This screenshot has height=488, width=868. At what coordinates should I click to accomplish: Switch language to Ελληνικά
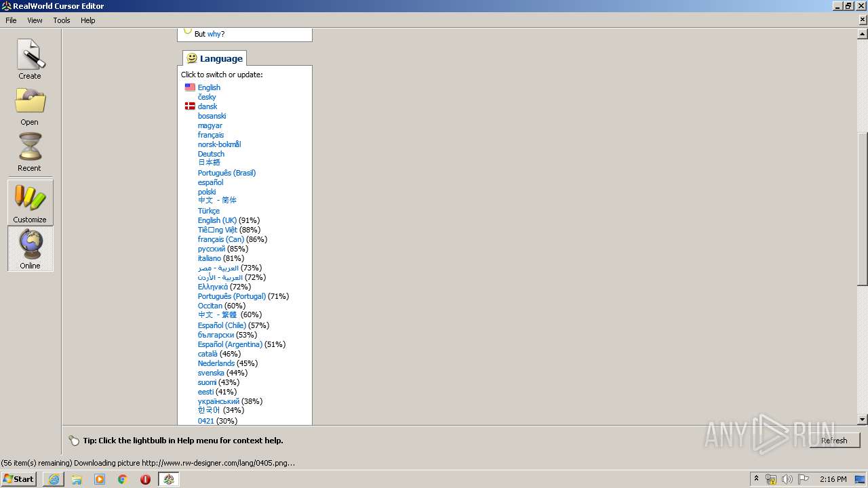[213, 287]
